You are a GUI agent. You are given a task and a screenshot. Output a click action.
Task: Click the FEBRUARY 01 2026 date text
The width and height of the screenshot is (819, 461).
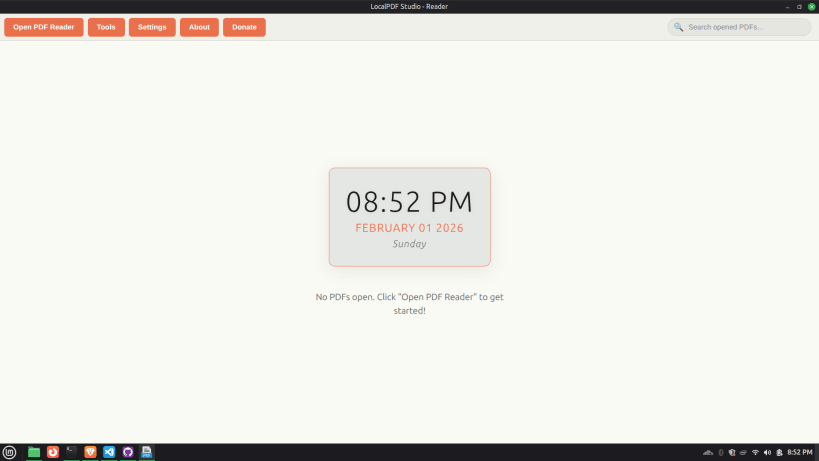tap(410, 228)
